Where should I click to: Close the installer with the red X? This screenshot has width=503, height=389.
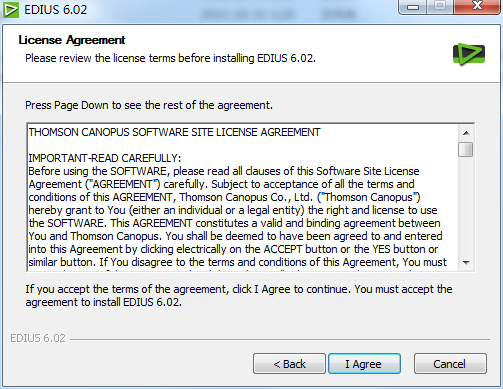[477, 7]
